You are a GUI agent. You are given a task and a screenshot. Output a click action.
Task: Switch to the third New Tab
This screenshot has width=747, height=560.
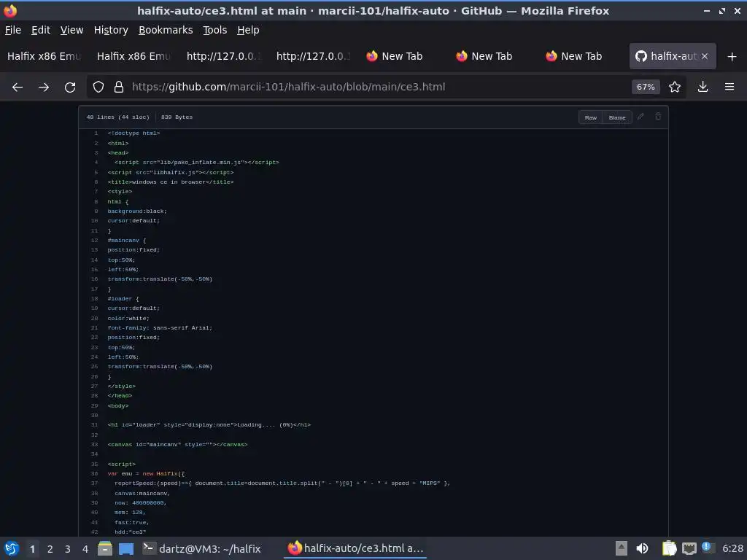click(x=581, y=56)
